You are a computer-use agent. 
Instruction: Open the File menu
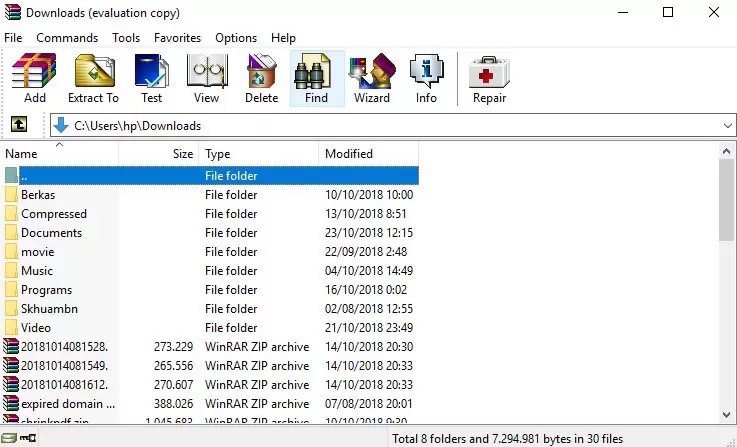(x=13, y=38)
